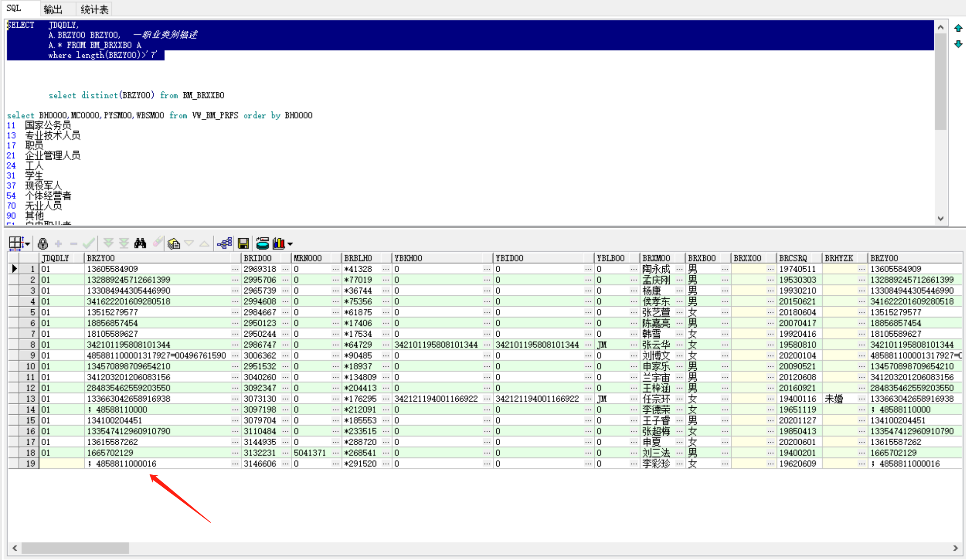Click the save floppy disk icon

point(243,244)
